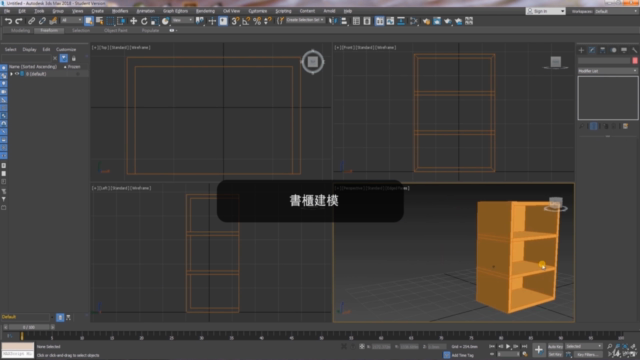This screenshot has width=640, height=360.
Task: Select the Unlink Selection tool
Action: pyautogui.click(x=42, y=21)
